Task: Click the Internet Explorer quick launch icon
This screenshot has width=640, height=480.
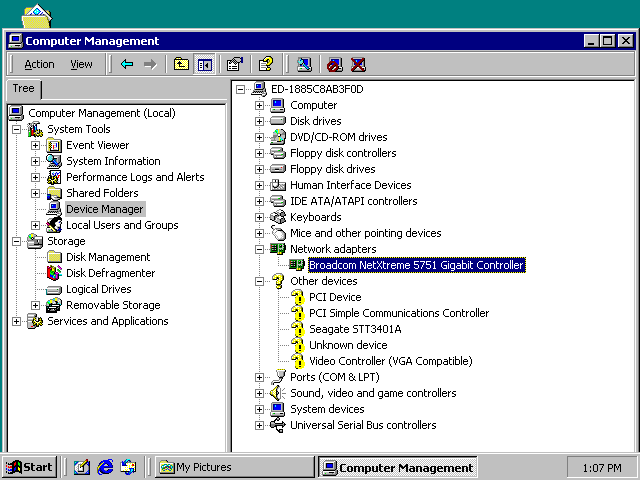Action: coord(105,467)
